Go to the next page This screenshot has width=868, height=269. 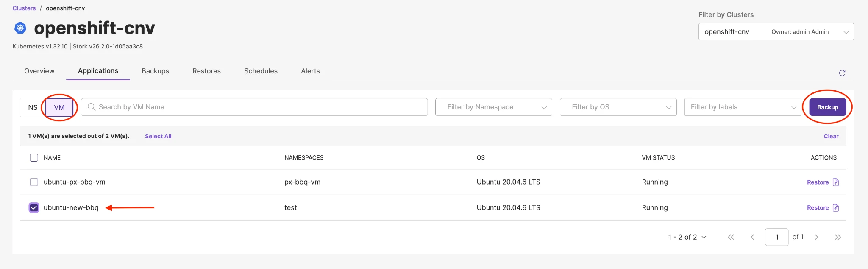[816, 237]
